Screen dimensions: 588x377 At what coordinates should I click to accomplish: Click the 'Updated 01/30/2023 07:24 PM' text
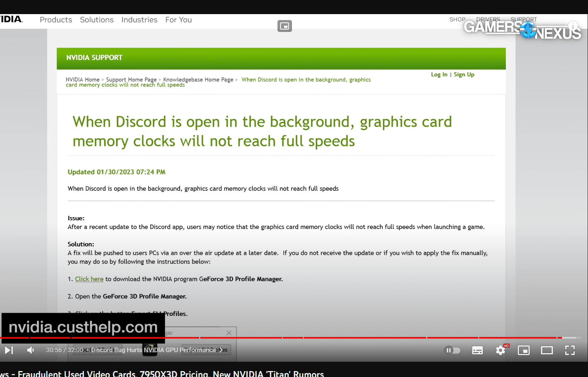pyautogui.click(x=116, y=172)
